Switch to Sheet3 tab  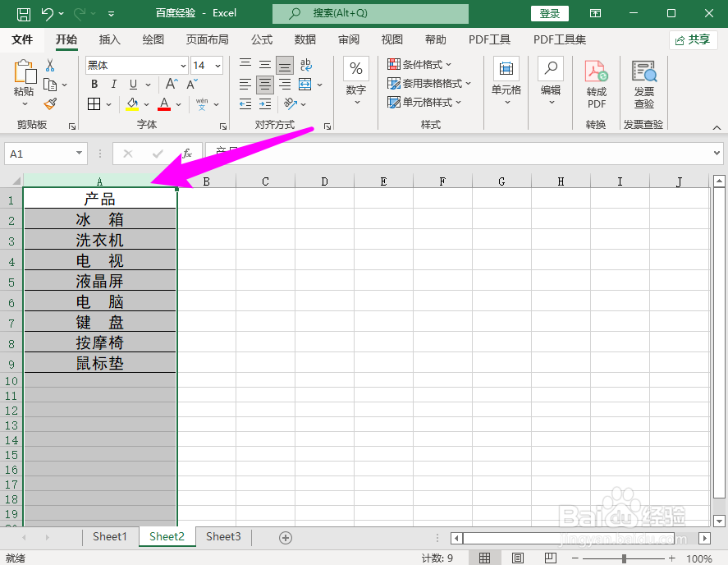[x=223, y=536]
